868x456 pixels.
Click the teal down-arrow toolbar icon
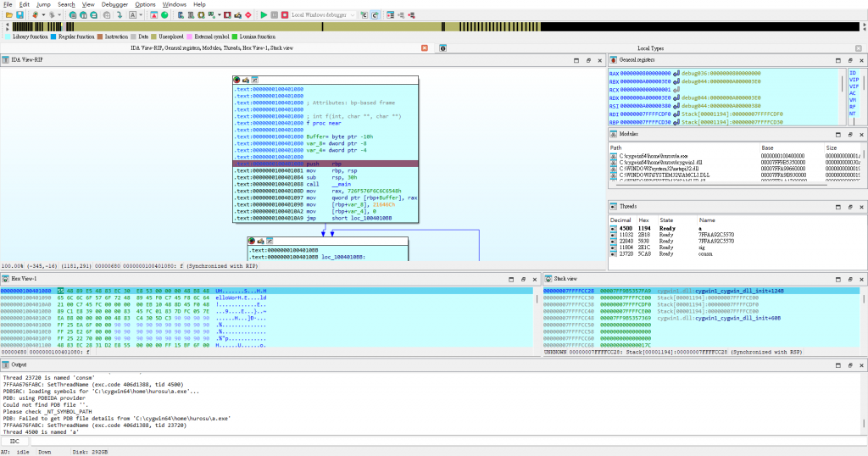coord(120,15)
